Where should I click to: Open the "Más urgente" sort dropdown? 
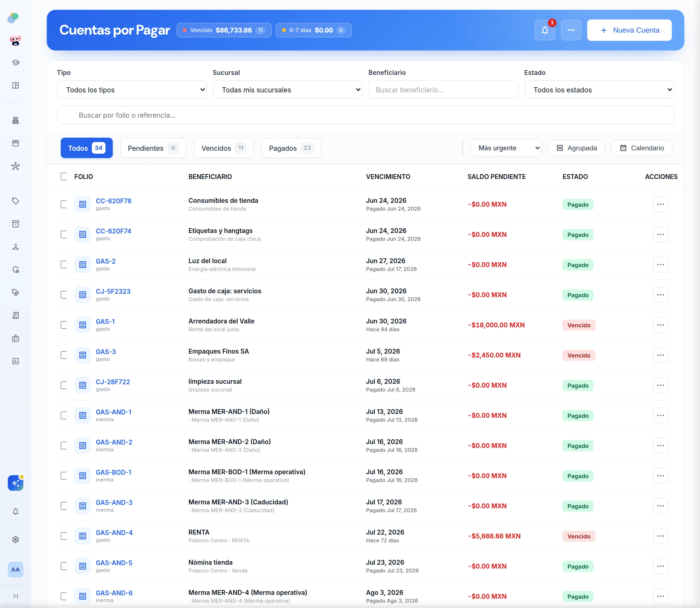point(506,148)
